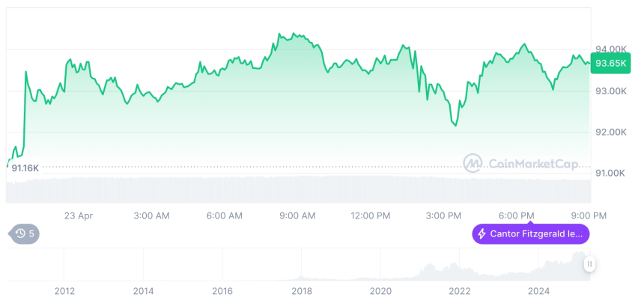Click the 91.16K opening price label
This screenshot has width=644, height=300.
(25, 168)
